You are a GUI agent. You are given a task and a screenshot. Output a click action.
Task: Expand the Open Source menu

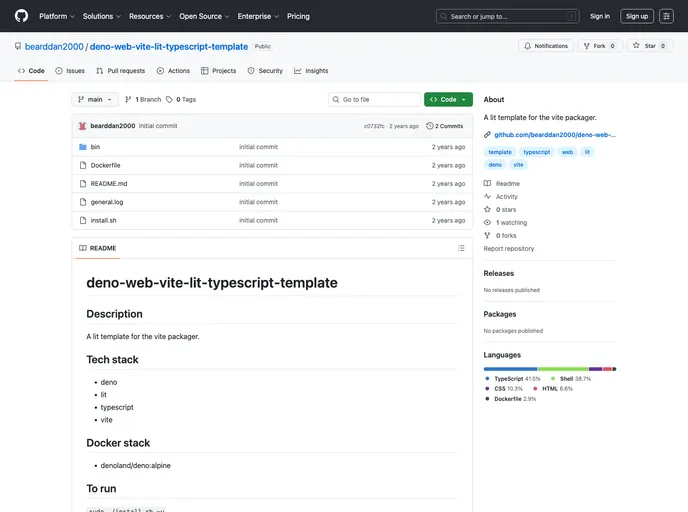[204, 16]
